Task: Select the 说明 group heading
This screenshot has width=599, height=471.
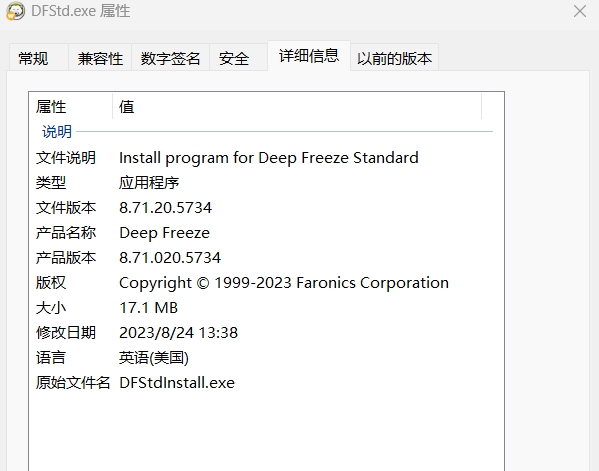Action: [57, 131]
